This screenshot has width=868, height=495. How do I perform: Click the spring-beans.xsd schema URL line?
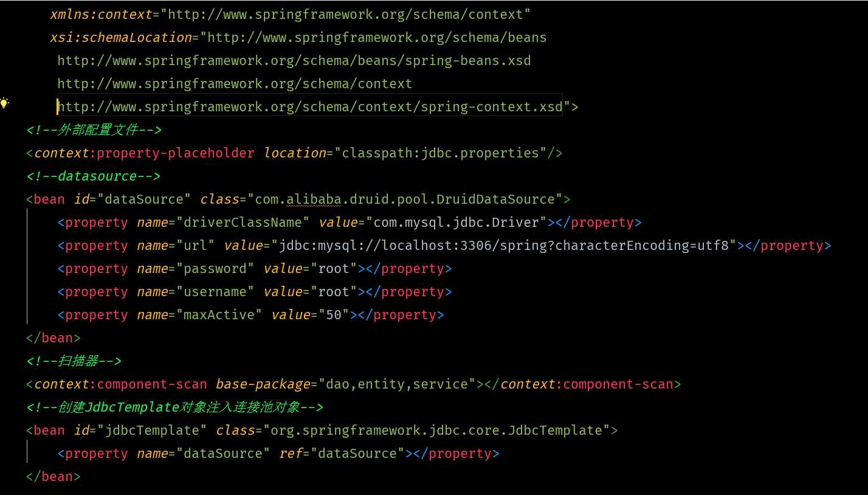pos(294,60)
